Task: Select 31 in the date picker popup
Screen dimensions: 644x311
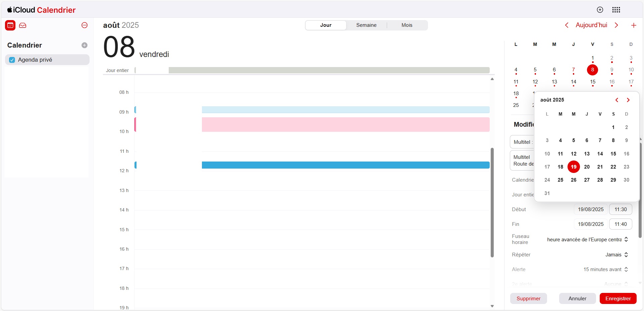Action: 547,193
